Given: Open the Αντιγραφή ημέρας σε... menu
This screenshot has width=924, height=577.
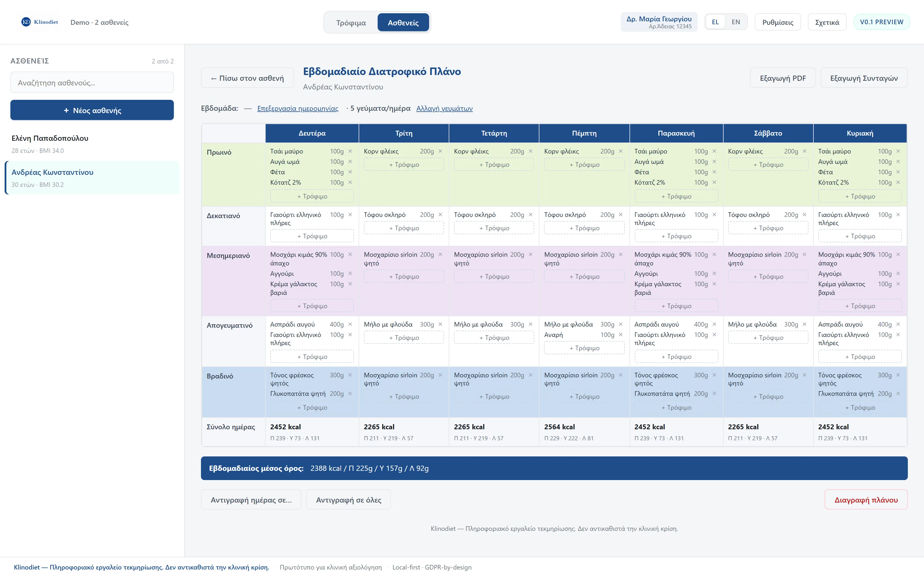Looking at the screenshot, I should [251, 499].
